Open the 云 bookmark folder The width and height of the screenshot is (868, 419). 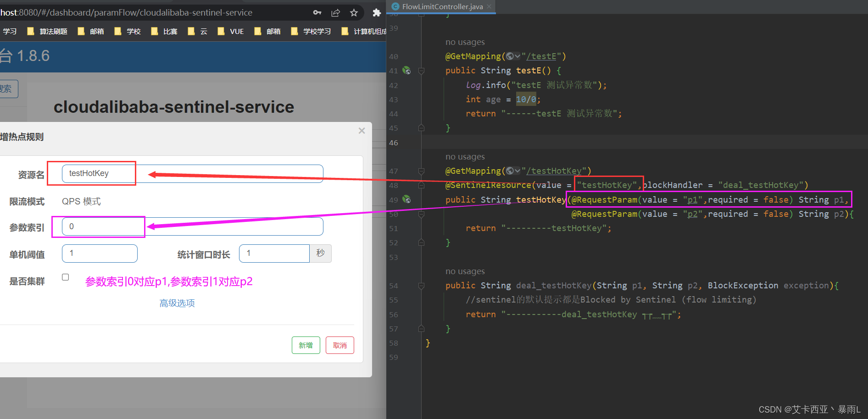click(x=198, y=31)
